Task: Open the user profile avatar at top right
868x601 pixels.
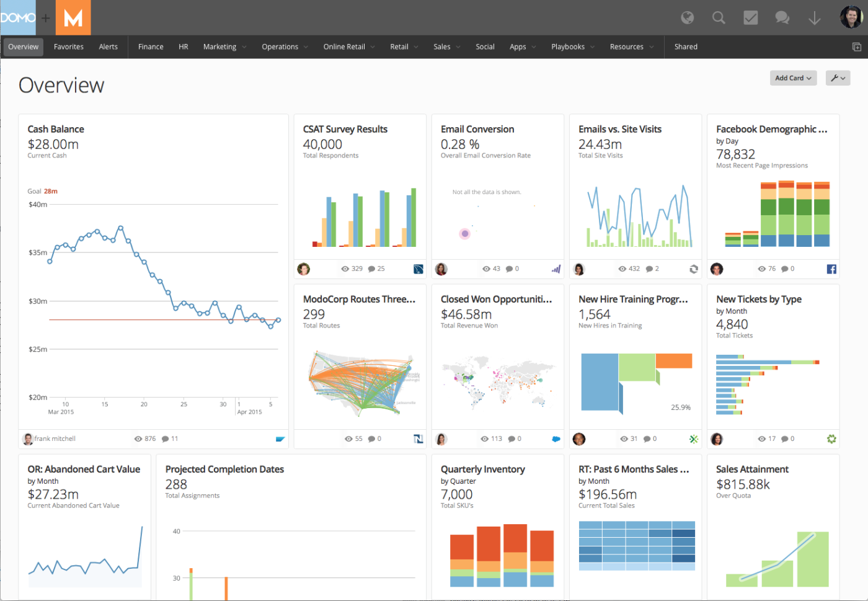Action: 851,17
